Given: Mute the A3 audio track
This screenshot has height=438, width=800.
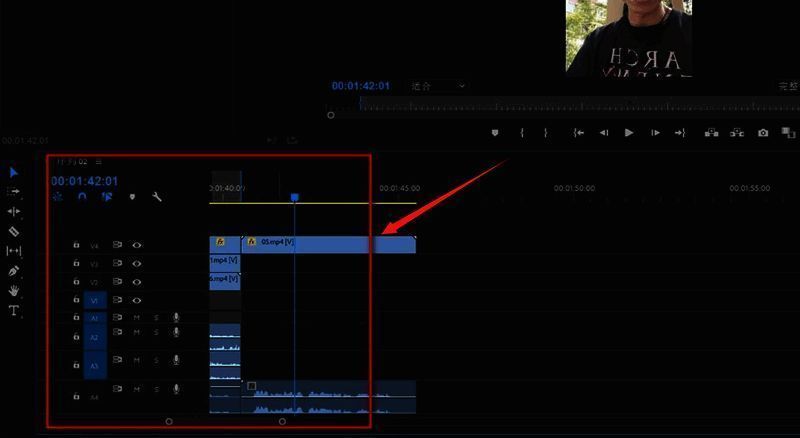Looking at the screenshot, I should click(137, 360).
